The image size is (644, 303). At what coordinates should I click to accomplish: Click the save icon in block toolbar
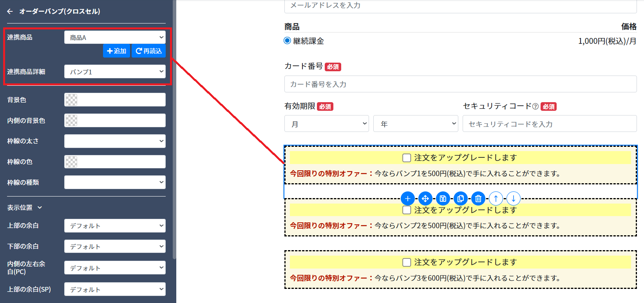point(443,198)
